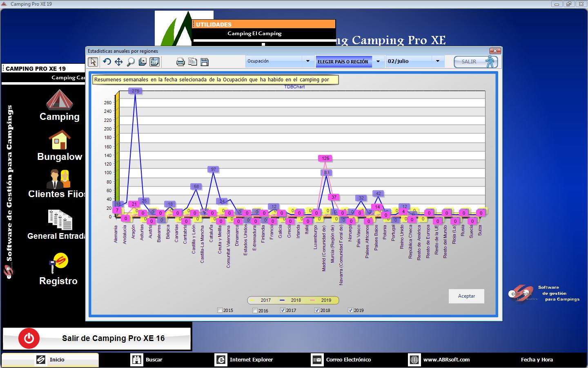Click the rotate chart icon
Image resolution: width=588 pixels, height=368 pixels.
[x=107, y=62]
